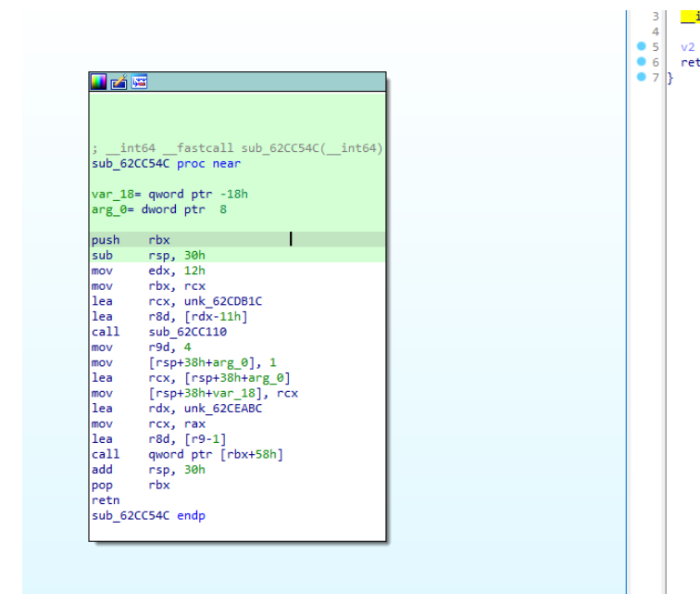Click the arg_0 stack variable definition
This screenshot has height=606, width=700.
(x=159, y=209)
